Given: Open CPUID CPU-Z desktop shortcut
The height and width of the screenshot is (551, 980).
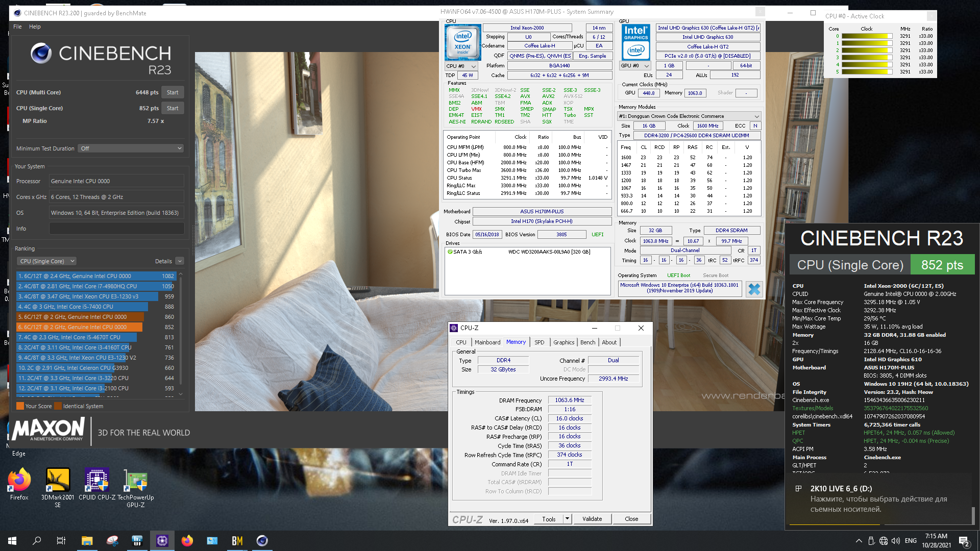Looking at the screenshot, I should [97, 482].
